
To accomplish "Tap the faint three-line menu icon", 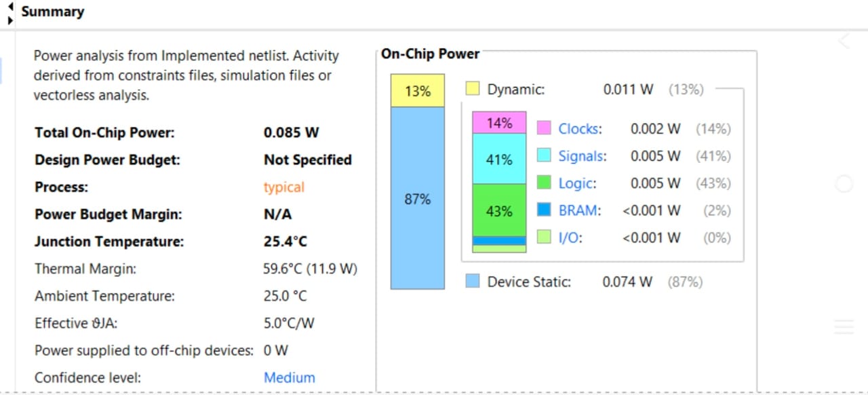I will (844, 327).
